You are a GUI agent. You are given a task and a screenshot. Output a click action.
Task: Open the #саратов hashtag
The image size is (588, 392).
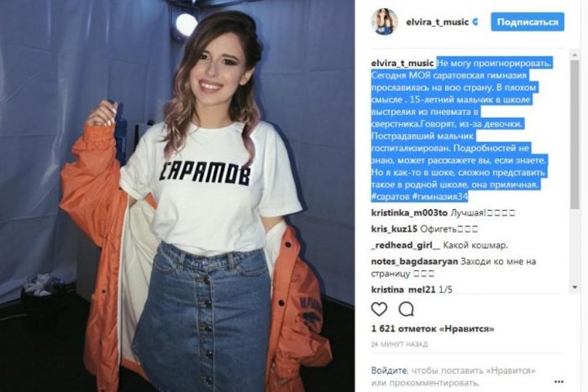coord(390,197)
